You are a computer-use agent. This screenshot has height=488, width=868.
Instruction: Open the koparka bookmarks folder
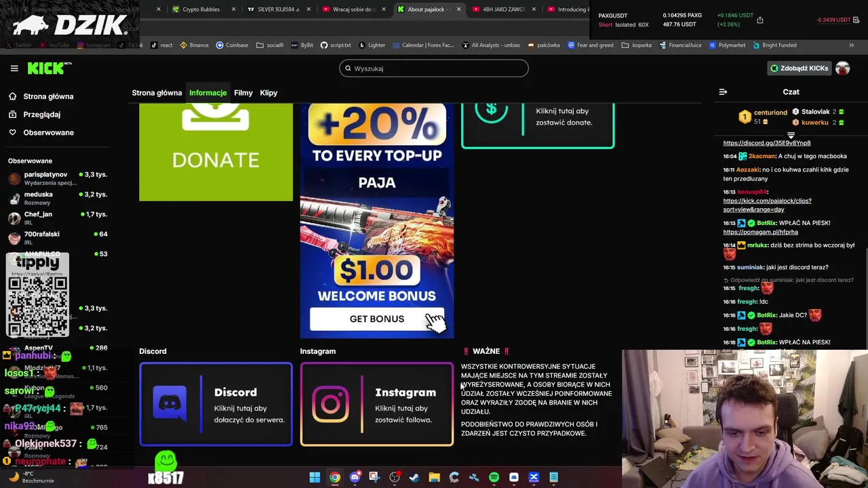tap(636, 45)
